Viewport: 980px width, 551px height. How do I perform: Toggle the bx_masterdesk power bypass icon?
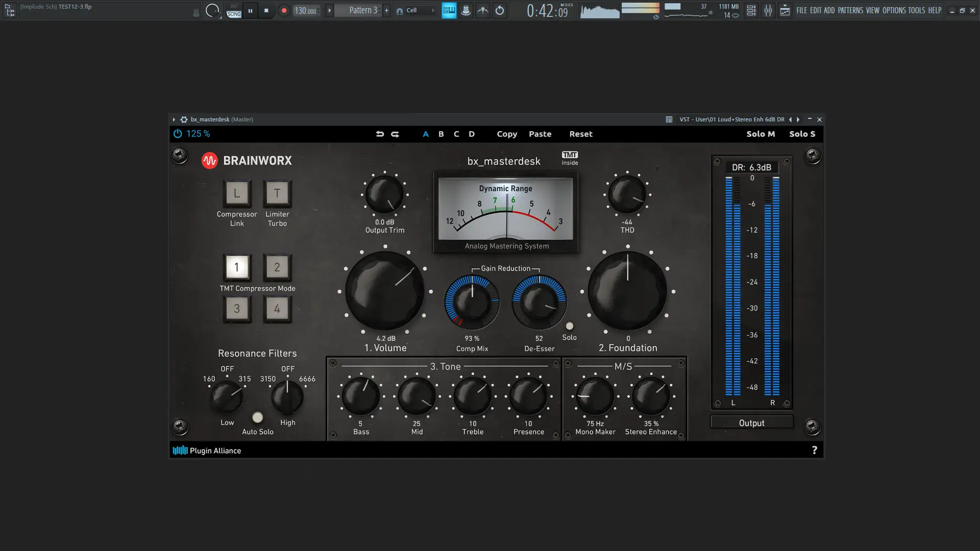178,134
